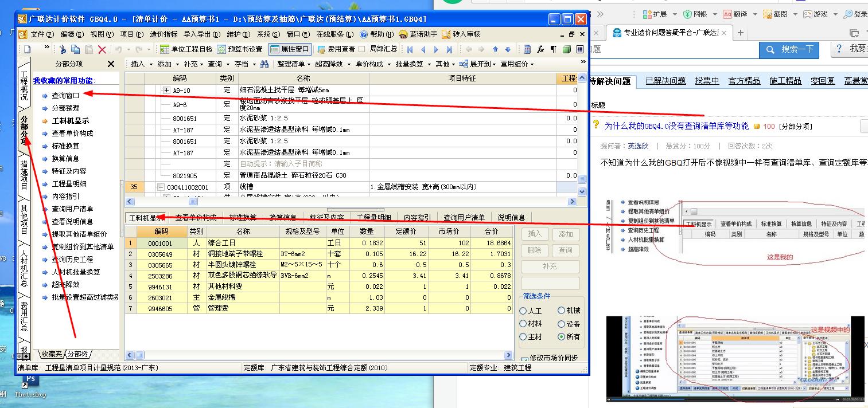Switch to 分部树 panel tab
This screenshot has height=408, width=868.
point(77,354)
